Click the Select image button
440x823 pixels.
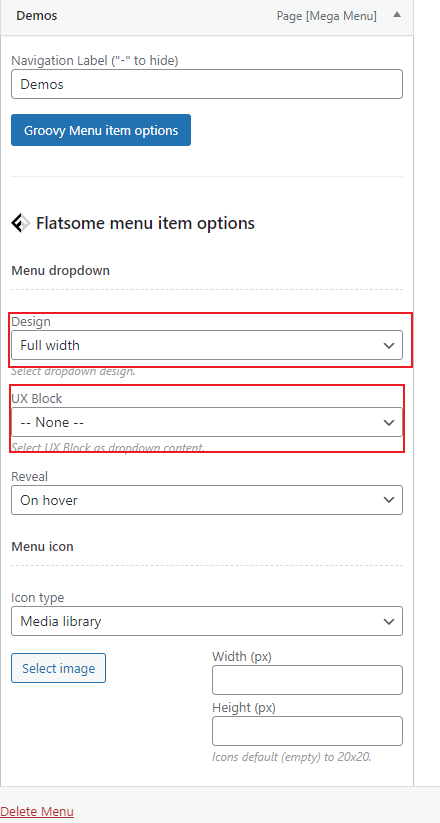point(58,668)
